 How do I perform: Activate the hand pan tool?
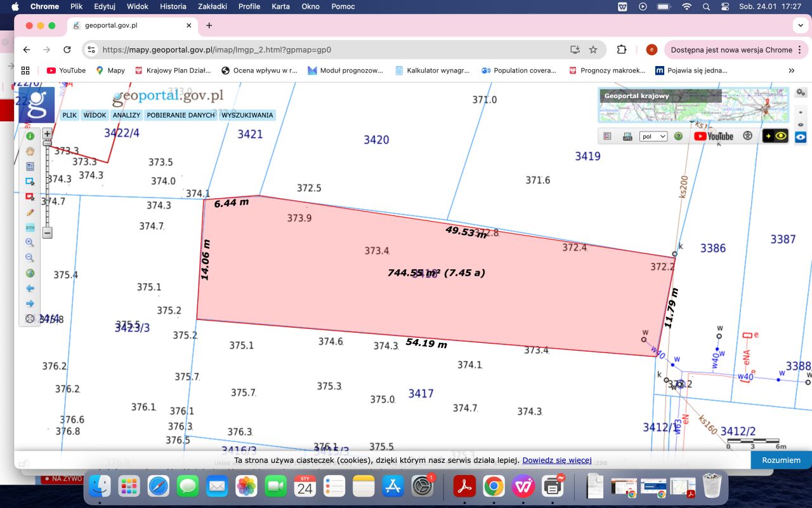(30, 151)
